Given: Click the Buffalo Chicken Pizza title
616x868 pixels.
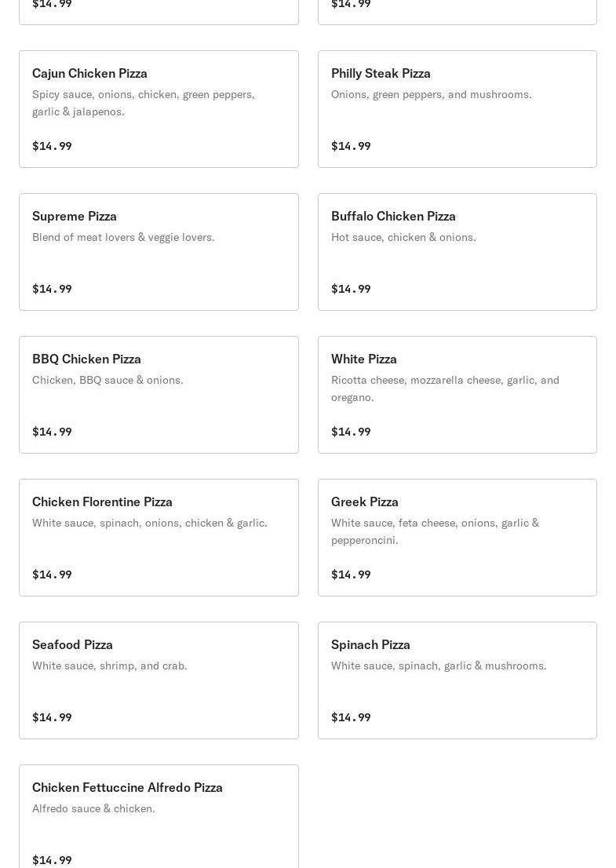Looking at the screenshot, I should [393, 216].
